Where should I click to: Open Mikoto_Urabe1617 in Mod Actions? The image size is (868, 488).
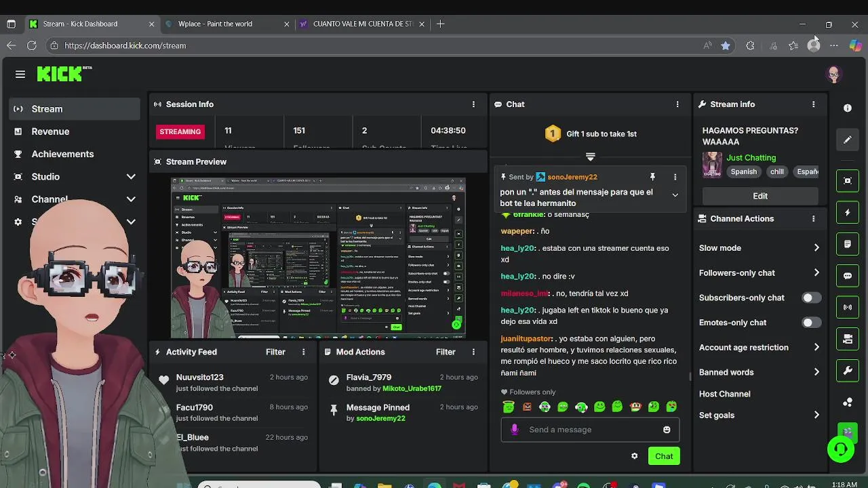(412, 388)
